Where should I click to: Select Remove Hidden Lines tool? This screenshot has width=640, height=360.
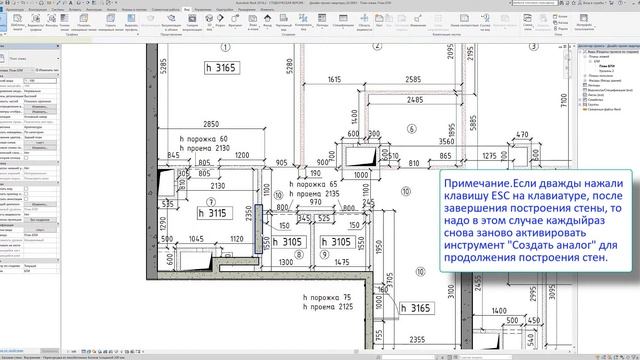click(111, 22)
